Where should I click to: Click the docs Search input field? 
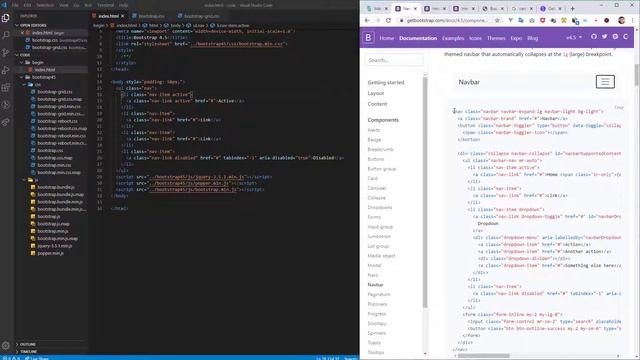point(393,60)
